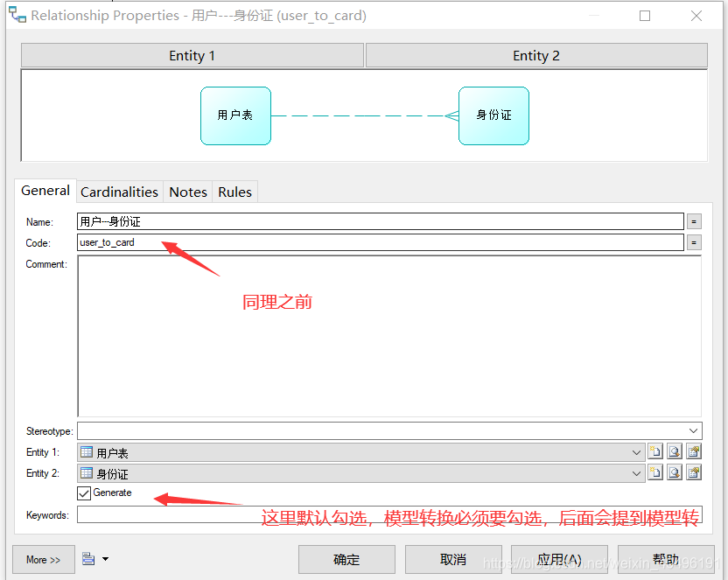
Task: Select the 用户表 entity box in diagram
Action: tap(236, 116)
